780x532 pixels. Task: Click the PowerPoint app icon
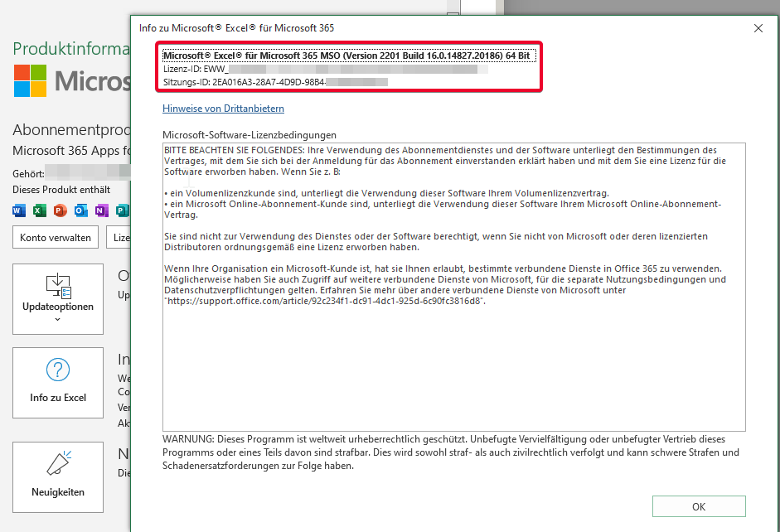tap(61, 210)
